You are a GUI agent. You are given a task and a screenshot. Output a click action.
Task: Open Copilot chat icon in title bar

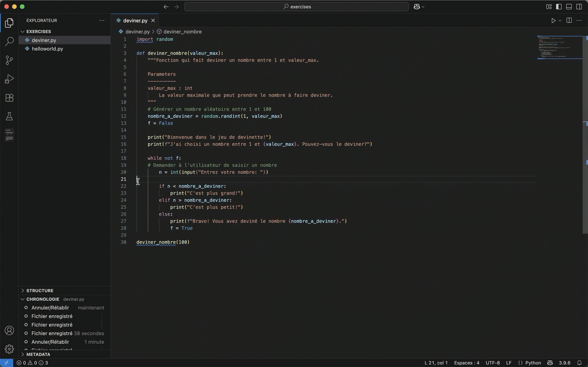click(x=416, y=7)
